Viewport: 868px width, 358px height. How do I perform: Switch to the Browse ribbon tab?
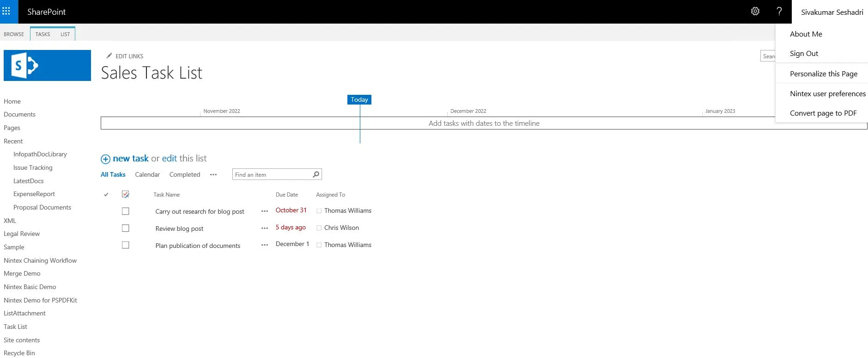pyautogui.click(x=14, y=34)
